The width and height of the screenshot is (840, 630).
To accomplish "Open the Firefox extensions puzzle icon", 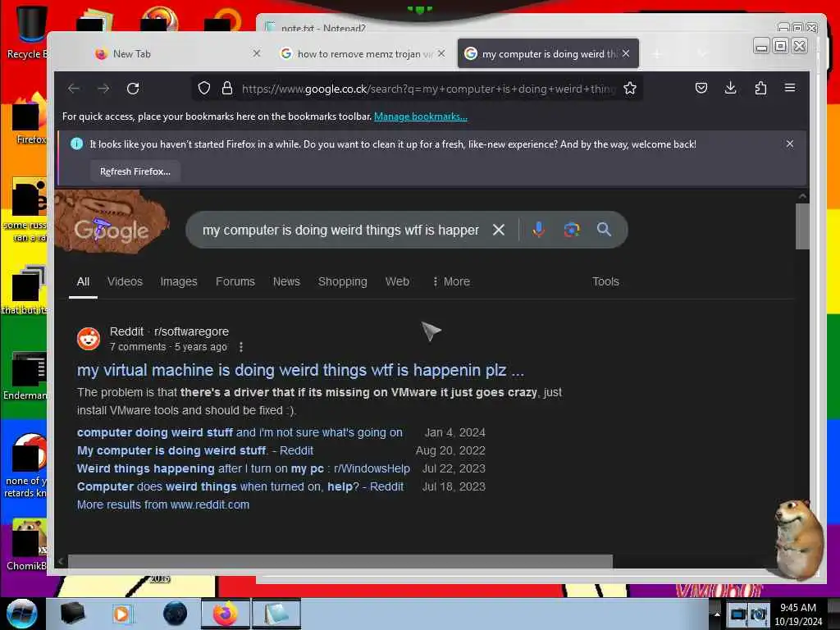I will pyautogui.click(x=760, y=89).
